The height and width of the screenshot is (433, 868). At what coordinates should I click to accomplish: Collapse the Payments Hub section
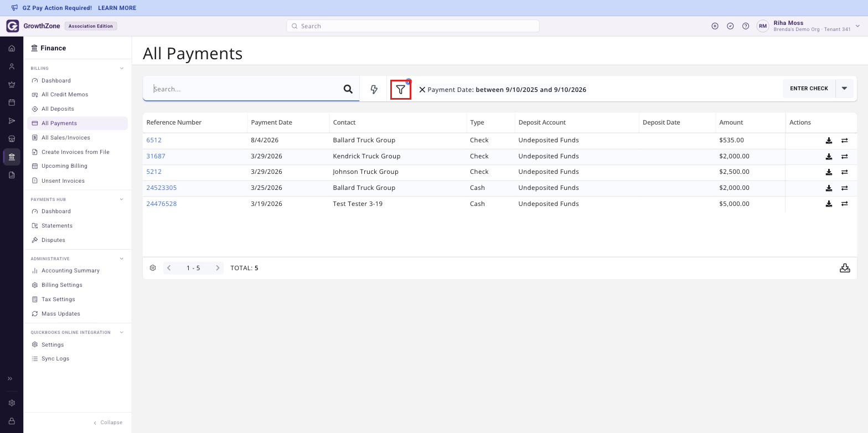(122, 199)
